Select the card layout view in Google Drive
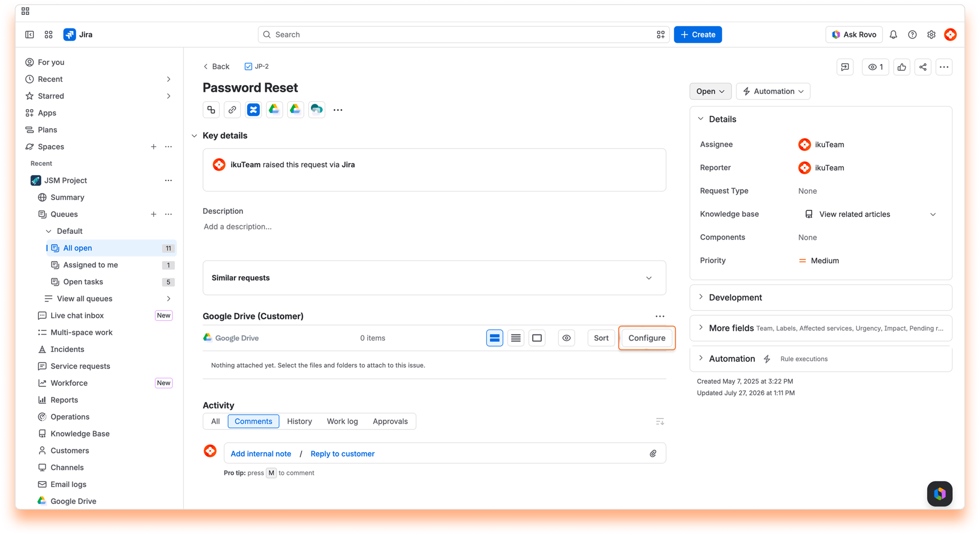The image size is (980, 535). 495,338
